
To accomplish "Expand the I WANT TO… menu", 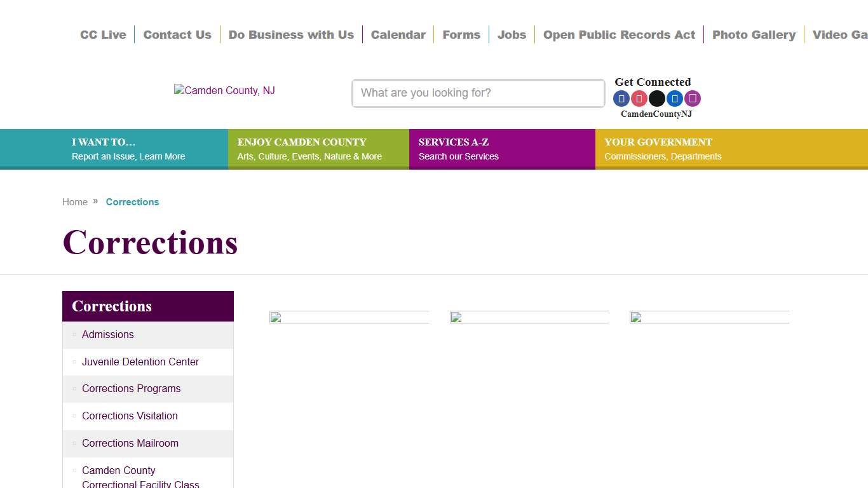I will click(128, 149).
